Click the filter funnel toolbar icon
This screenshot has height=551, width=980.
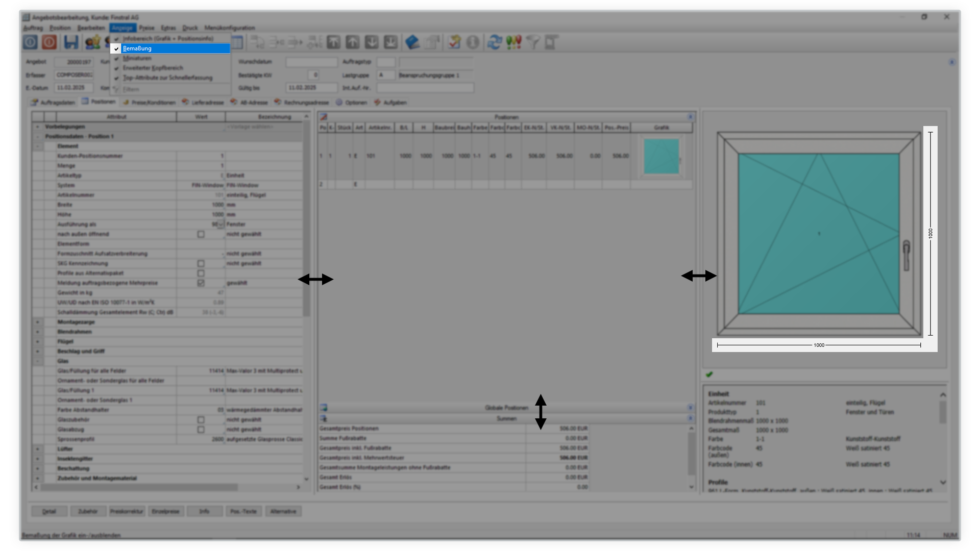[x=532, y=42]
